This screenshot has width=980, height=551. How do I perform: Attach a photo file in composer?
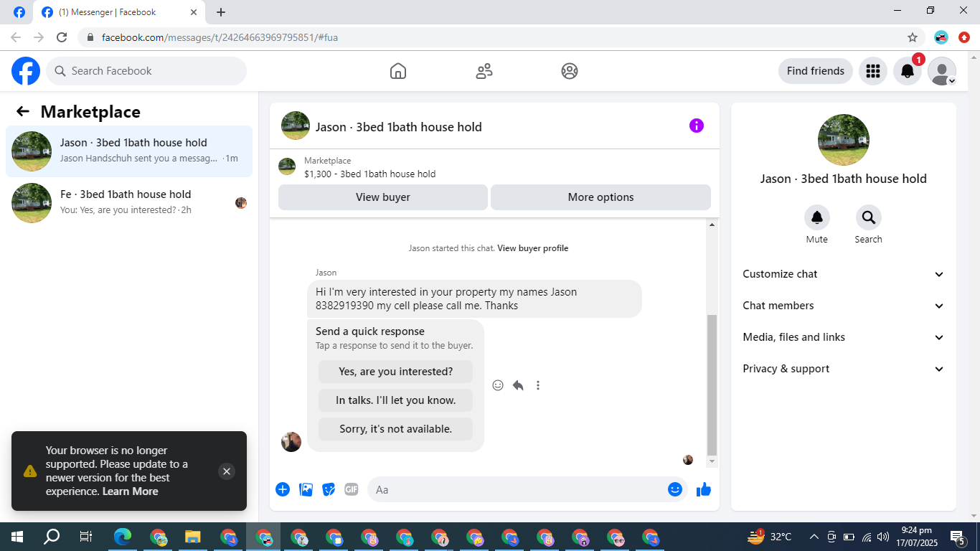coord(306,489)
